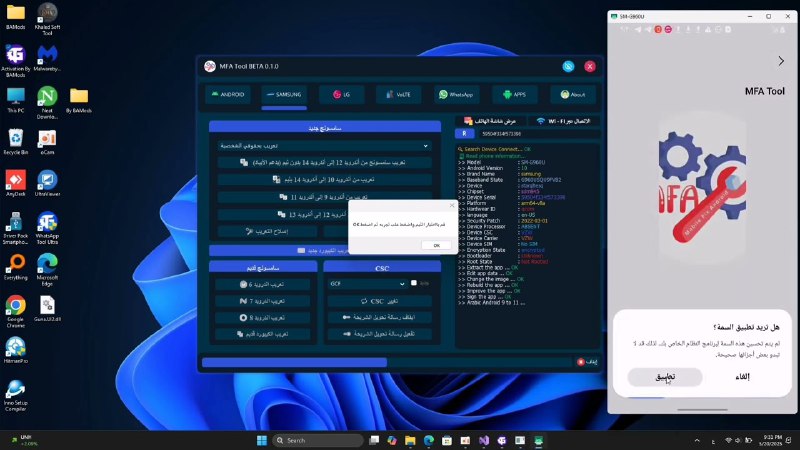Open the BAMods folder on desktop

[16, 17]
